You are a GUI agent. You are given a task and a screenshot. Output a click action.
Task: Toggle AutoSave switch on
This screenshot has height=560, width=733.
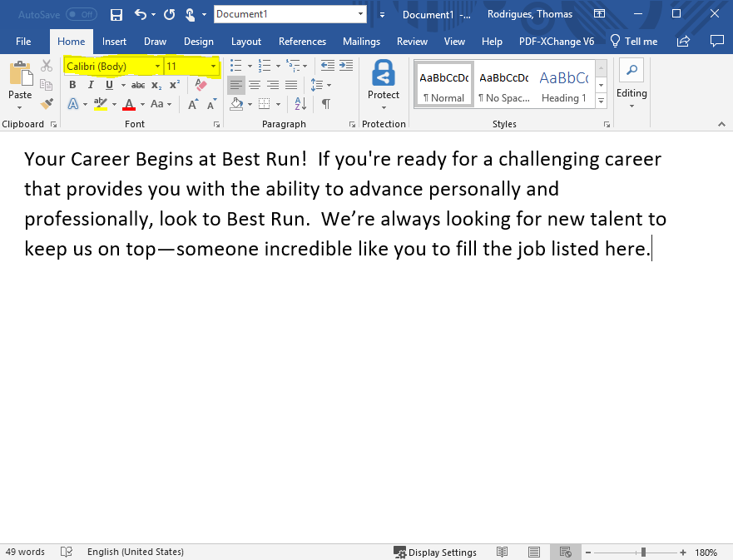click(81, 14)
